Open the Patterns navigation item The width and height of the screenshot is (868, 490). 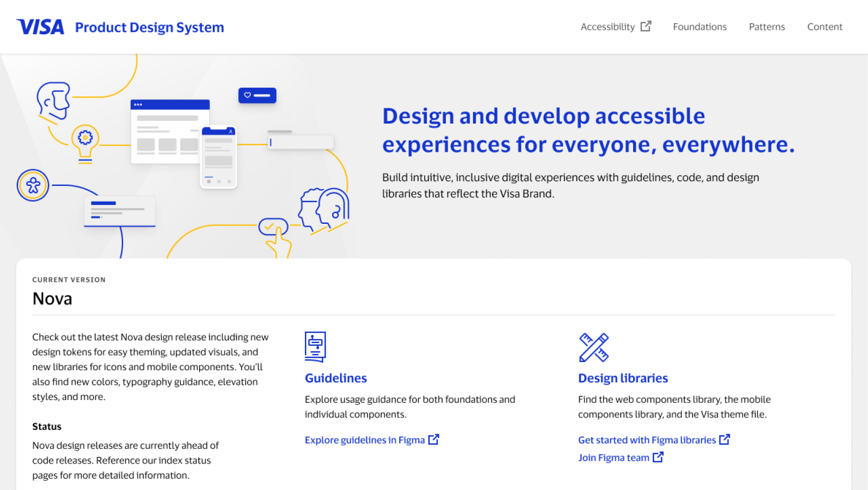coord(767,27)
